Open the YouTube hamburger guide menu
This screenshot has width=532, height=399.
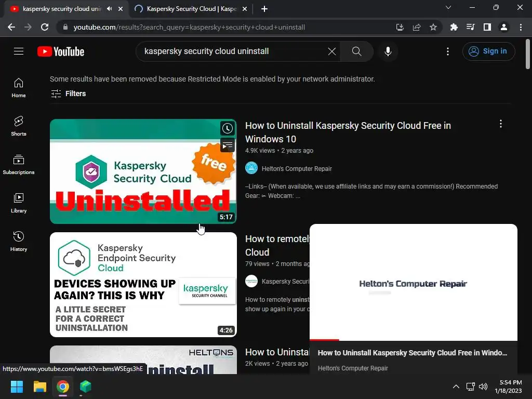[x=19, y=51]
